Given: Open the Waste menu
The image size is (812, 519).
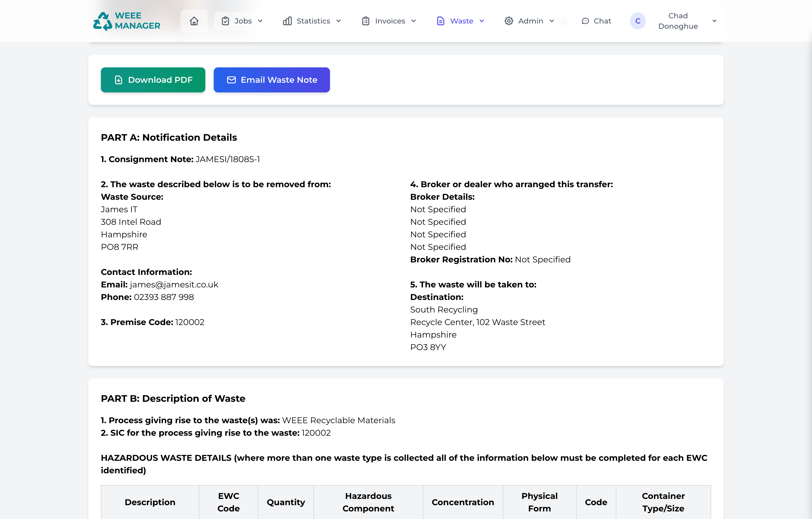Looking at the screenshot, I should point(460,21).
